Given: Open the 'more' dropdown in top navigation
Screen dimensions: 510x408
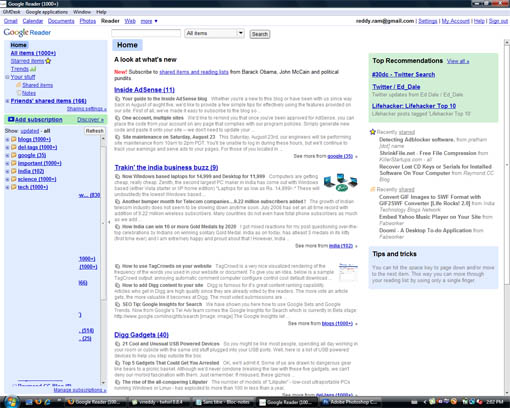Looking at the screenshot, I should [149, 21].
